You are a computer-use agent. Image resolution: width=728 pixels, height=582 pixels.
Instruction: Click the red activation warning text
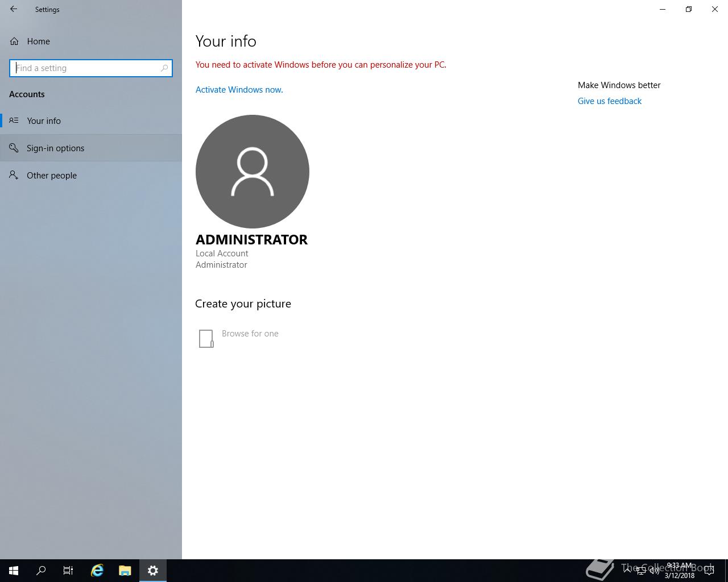321,65
